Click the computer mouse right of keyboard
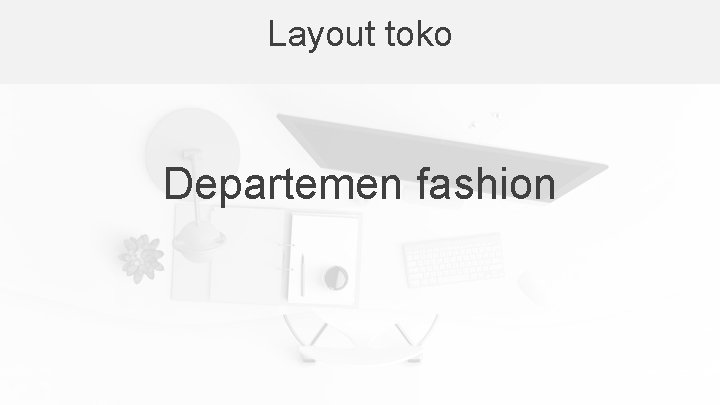This screenshot has width=720, height=405. click(x=535, y=285)
